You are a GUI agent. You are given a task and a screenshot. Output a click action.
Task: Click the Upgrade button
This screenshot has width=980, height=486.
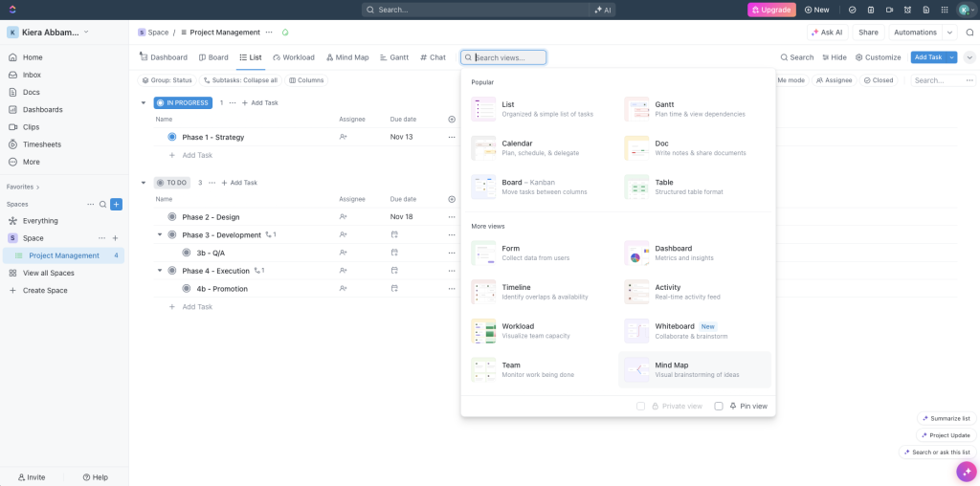click(x=772, y=10)
